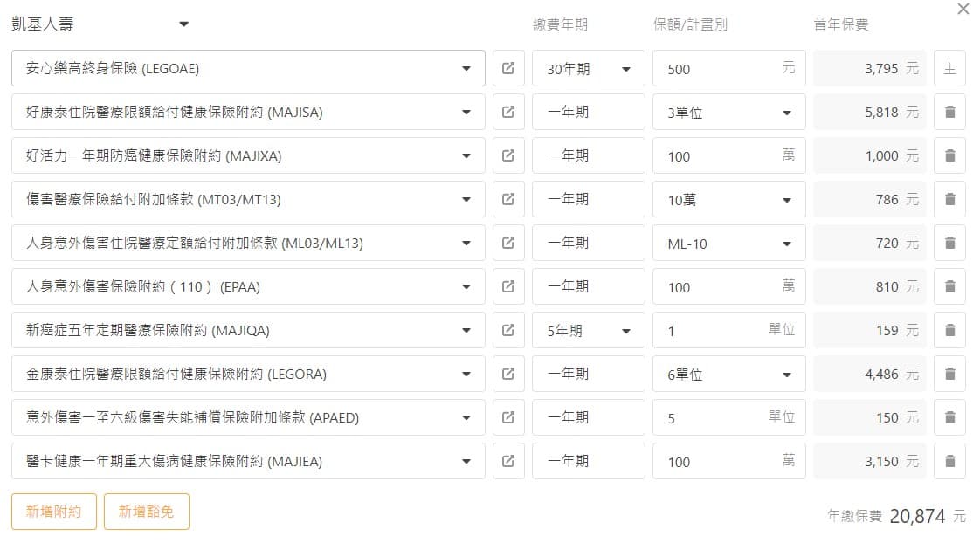The height and width of the screenshot is (543, 980).
Task: Remove the 人身意外傷害保險附約 (EPAA) row
Action: tap(949, 286)
